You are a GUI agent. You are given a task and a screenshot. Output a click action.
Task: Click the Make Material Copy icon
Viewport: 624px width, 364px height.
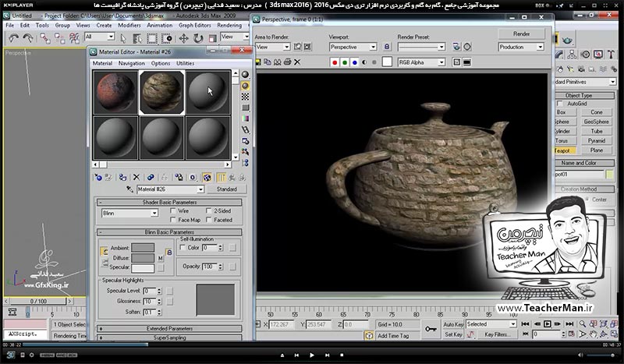tap(151, 178)
